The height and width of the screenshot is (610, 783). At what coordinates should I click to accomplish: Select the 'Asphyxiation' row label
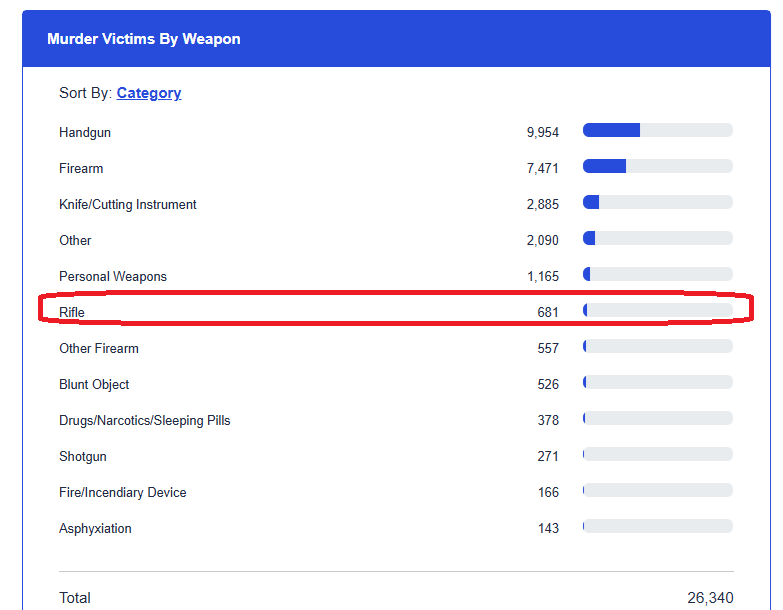point(95,528)
